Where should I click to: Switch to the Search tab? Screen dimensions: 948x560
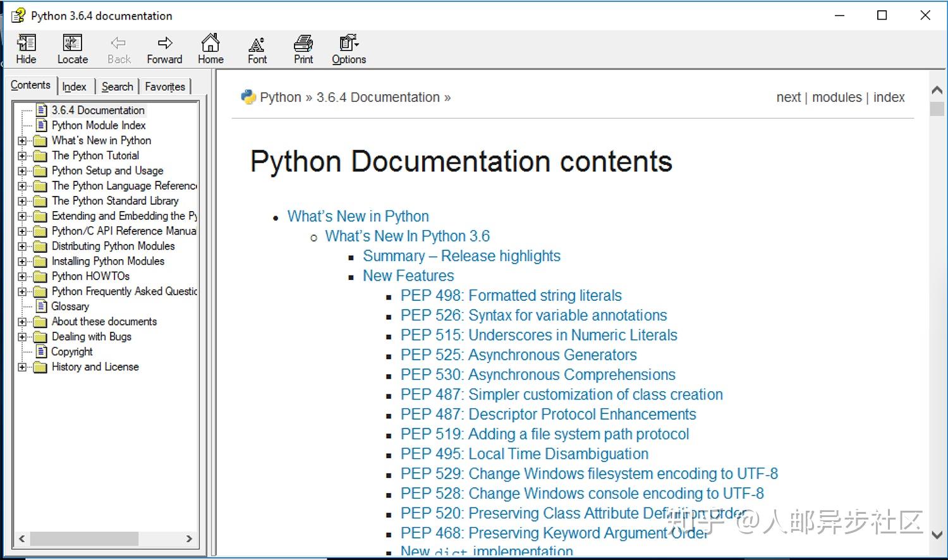point(117,86)
